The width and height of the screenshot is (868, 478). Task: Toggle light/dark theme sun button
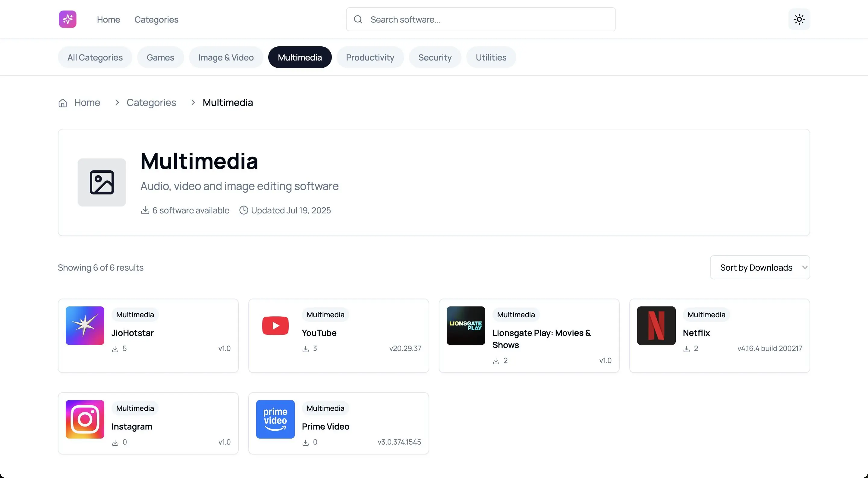pyautogui.click(x=799, y=19)
